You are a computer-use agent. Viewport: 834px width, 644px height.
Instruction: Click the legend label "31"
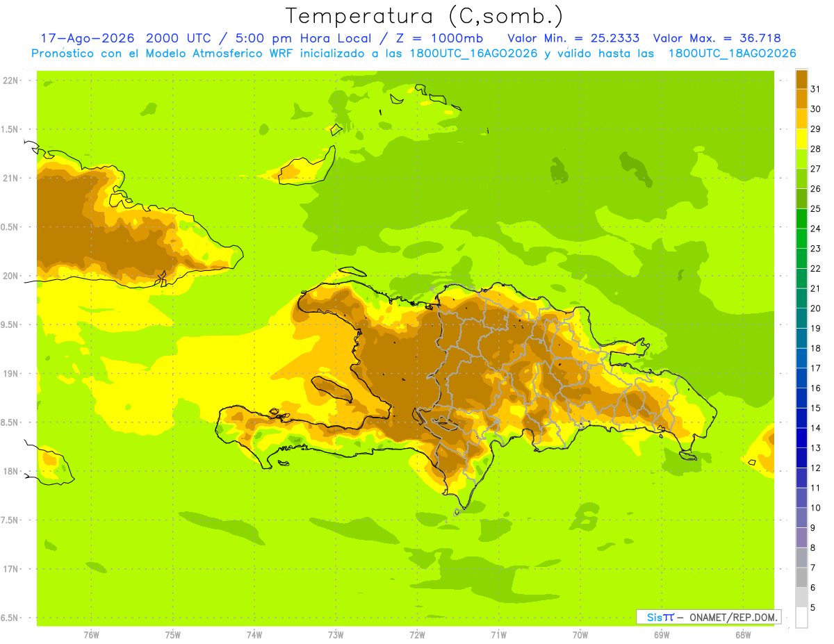(815, 89)
